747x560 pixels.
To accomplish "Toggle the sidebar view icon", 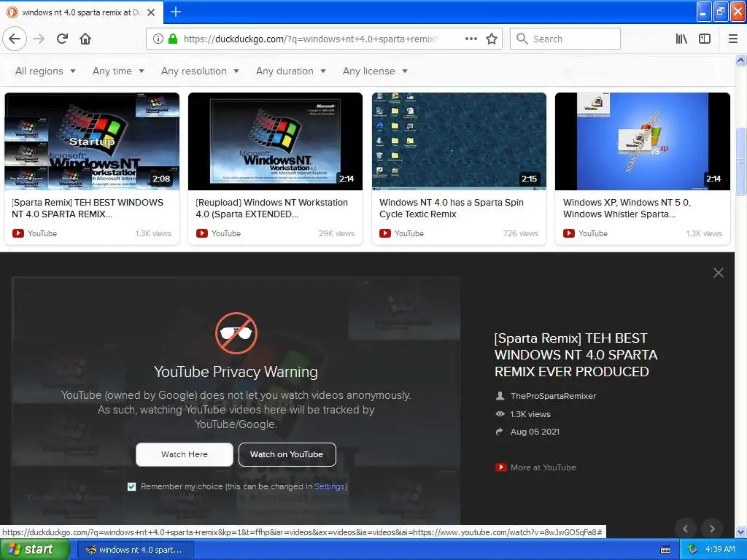I will 705,39.
